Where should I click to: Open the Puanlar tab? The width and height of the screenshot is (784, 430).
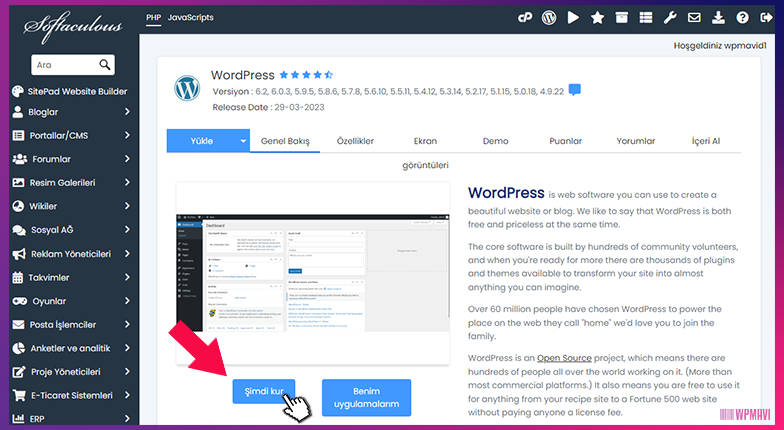click(566, 141)
